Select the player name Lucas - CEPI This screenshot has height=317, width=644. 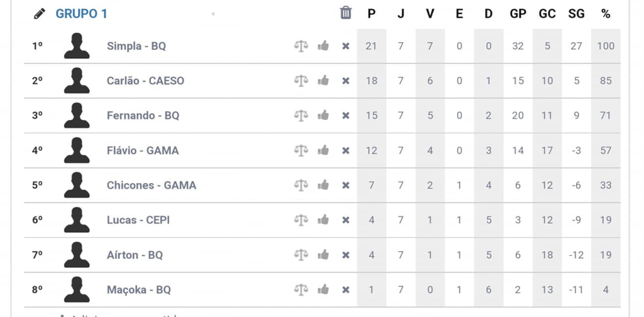pos(138,220)
